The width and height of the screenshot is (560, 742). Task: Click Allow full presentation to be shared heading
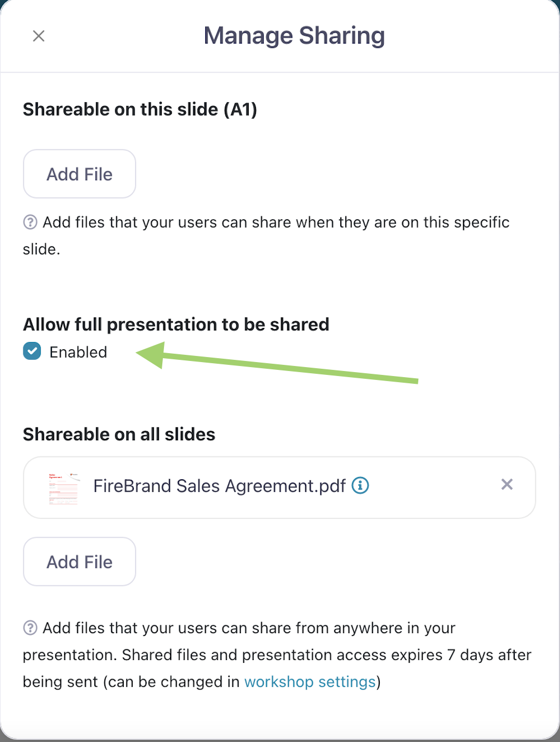[176, 324]
